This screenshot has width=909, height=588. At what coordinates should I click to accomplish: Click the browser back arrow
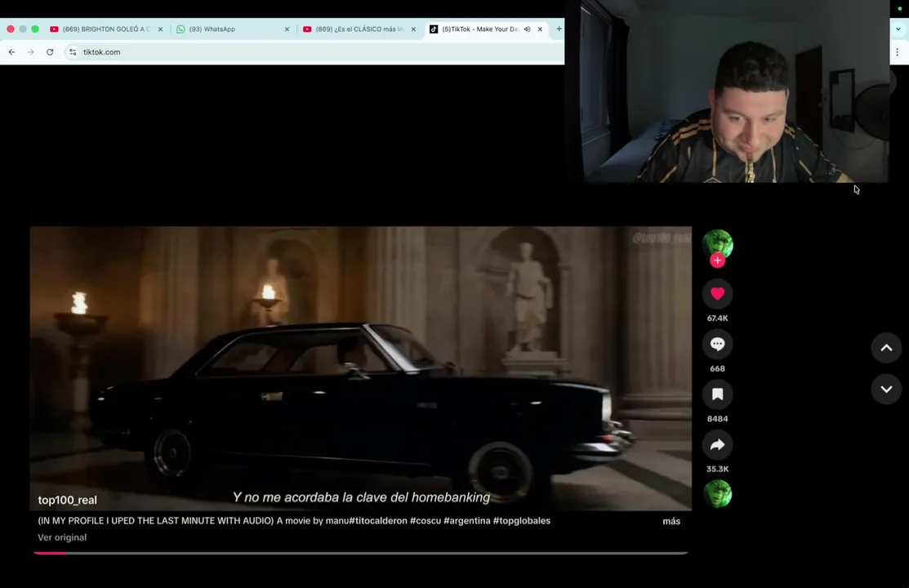click(x=11, y=52)
